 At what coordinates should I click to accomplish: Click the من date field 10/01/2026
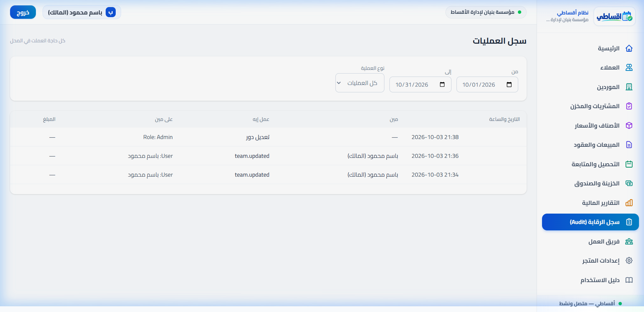coord(487,85)
